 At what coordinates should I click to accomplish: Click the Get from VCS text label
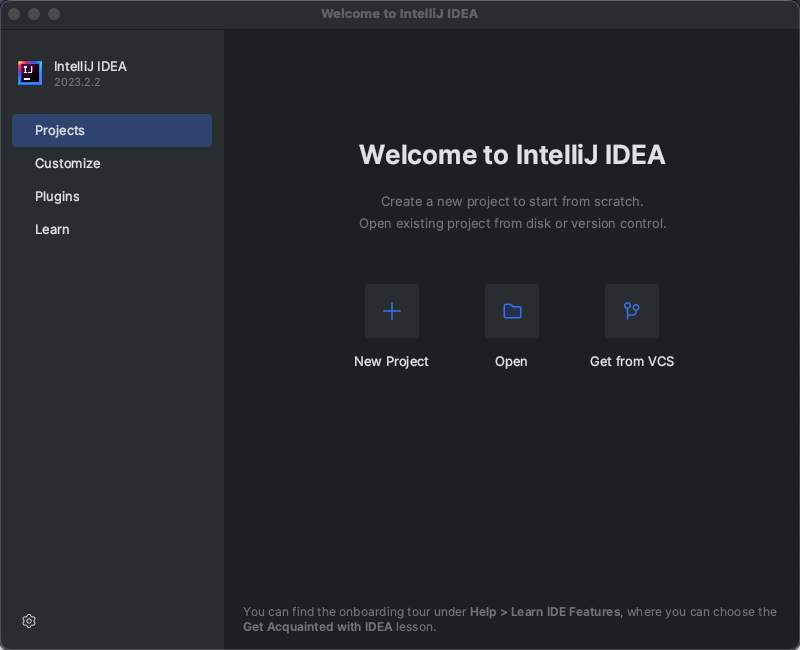click(x=632, y=362)
